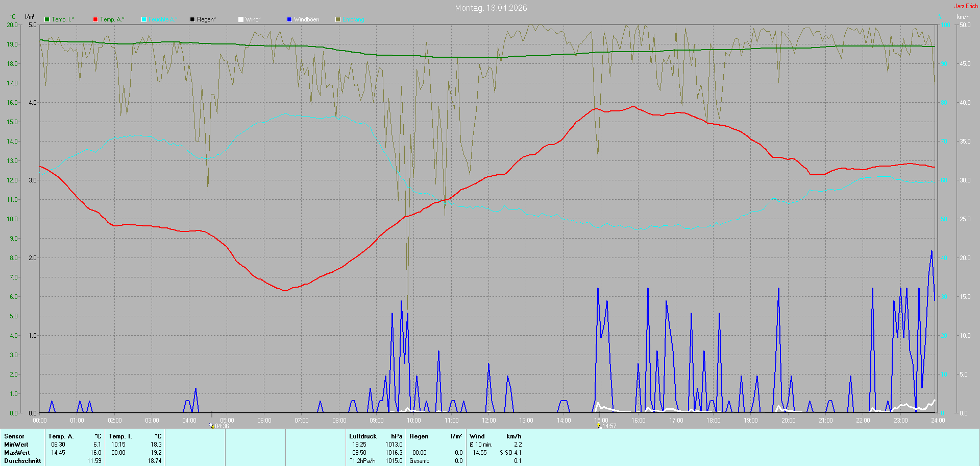Viewport: 980px width, 466px height.
Task: Click the red Temp. A. legend swatch
Action: point(95,19)
